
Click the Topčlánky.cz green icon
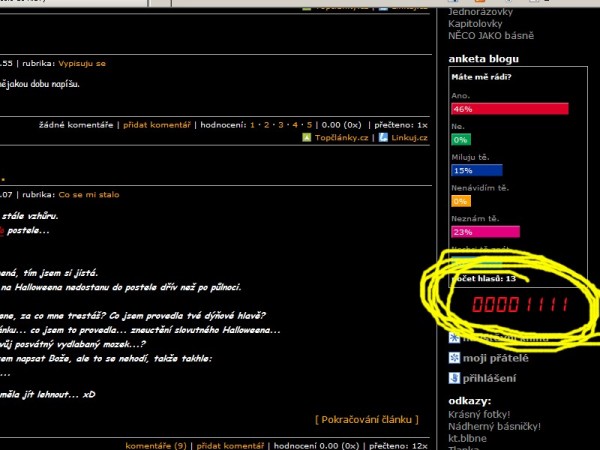click(x=307, y=137)
